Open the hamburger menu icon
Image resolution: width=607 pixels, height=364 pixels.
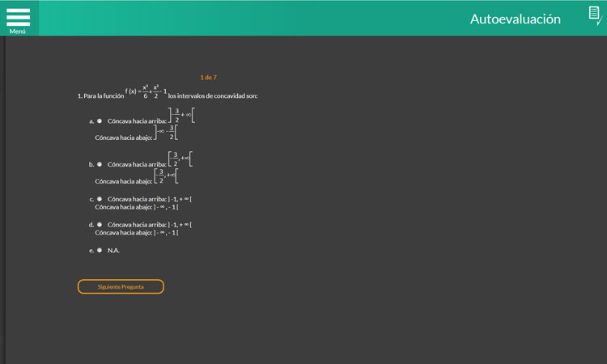coord(18,16)
